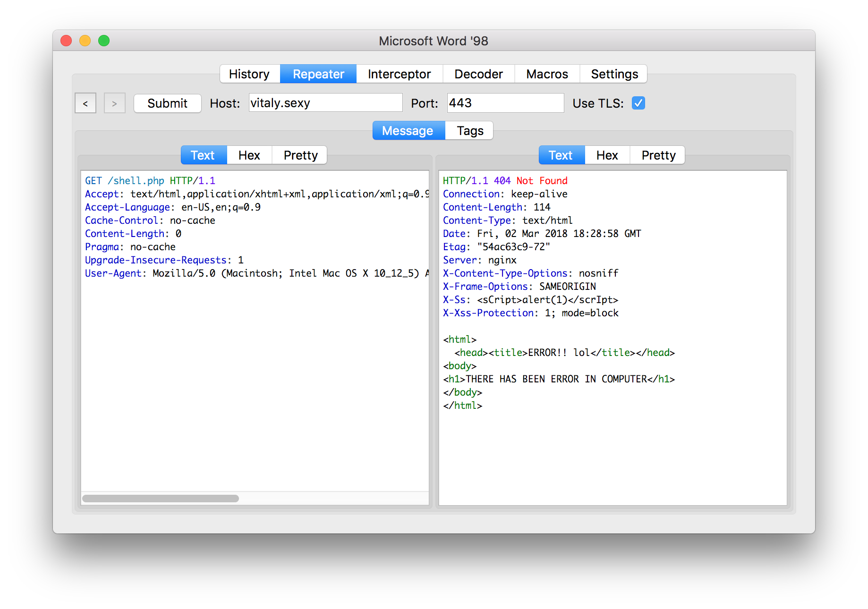868x609 pixels.
Task: Select Text view in response pane
Action: [x=562, y=155]
